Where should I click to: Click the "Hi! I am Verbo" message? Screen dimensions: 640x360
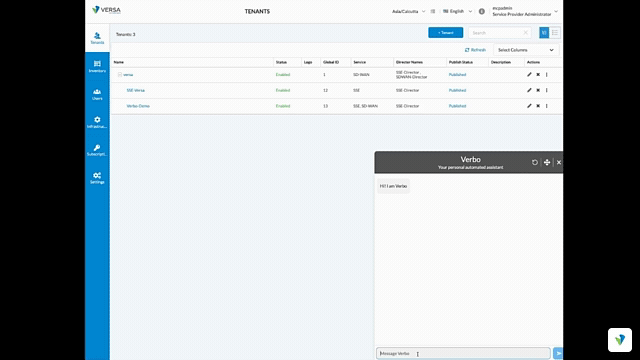(x=393, y=186)
